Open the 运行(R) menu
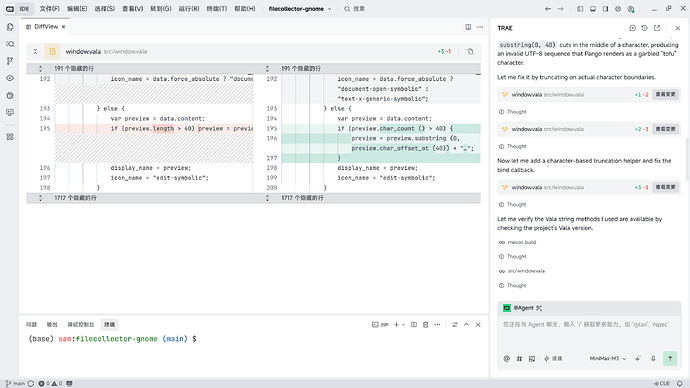Screen dimensions: 690x388 pyautogui.click(x=189, y=9)
